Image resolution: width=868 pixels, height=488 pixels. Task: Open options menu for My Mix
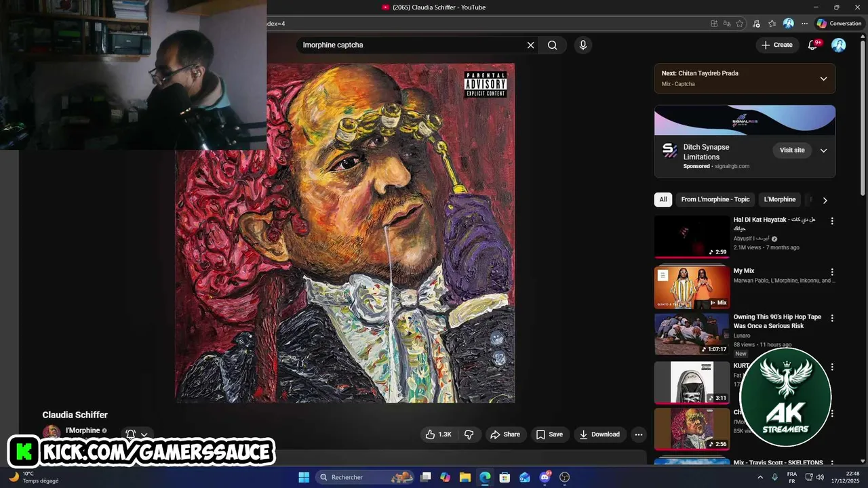832,272
